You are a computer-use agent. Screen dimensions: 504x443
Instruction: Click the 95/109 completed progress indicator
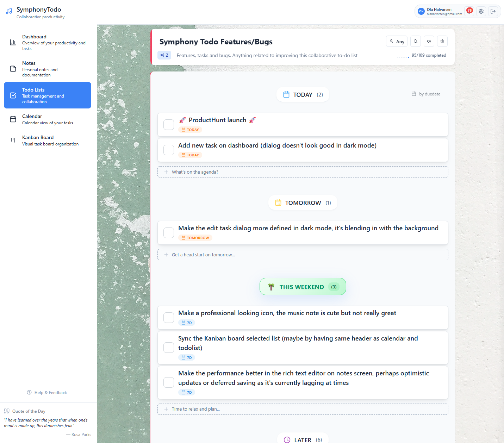(x=429, y=55)
